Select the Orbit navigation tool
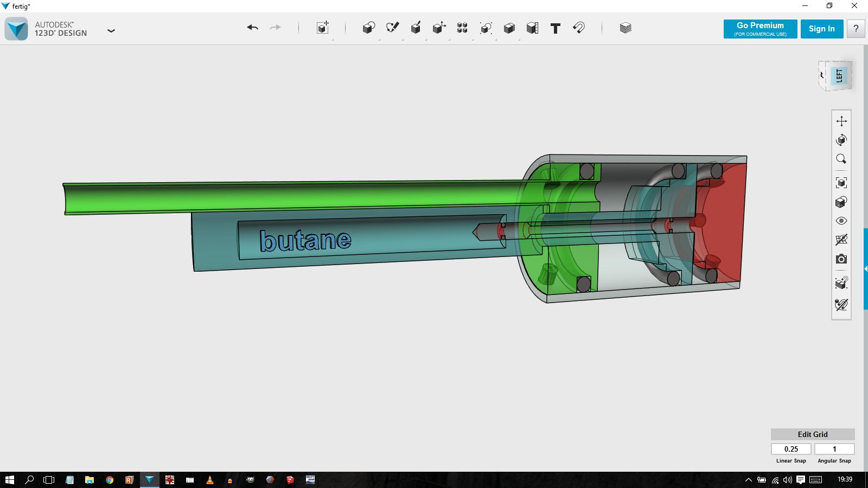The height and width of the screenshot is (488, 868). pyautogui.click(x=841, y=140)
